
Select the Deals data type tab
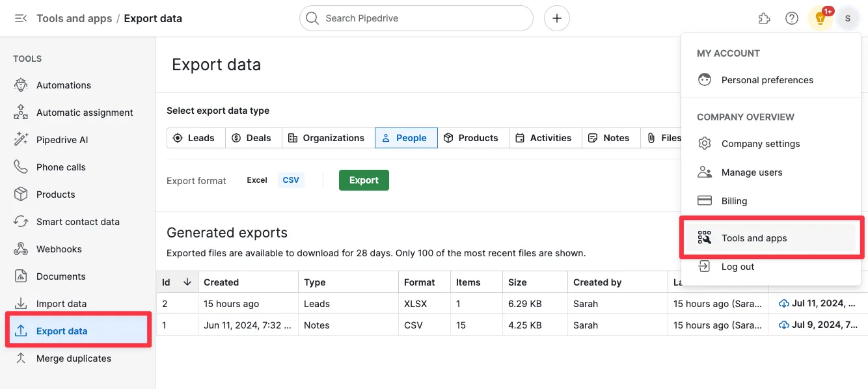point(253,138)
